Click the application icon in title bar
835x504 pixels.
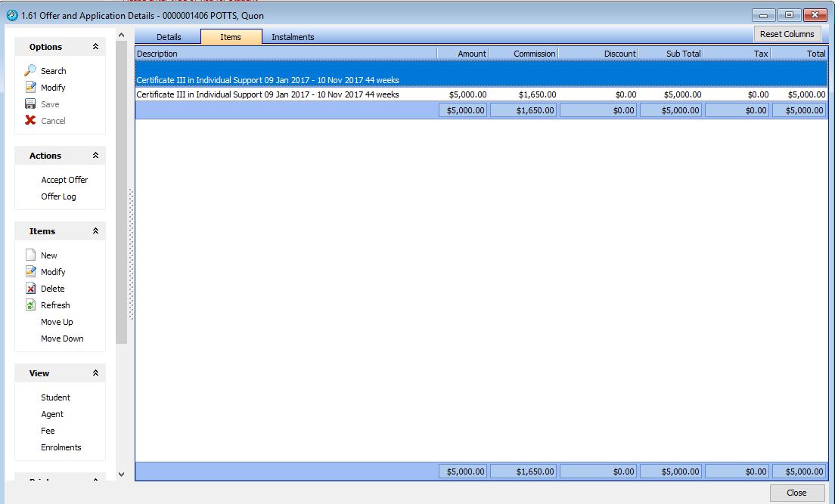click(11, 15)
